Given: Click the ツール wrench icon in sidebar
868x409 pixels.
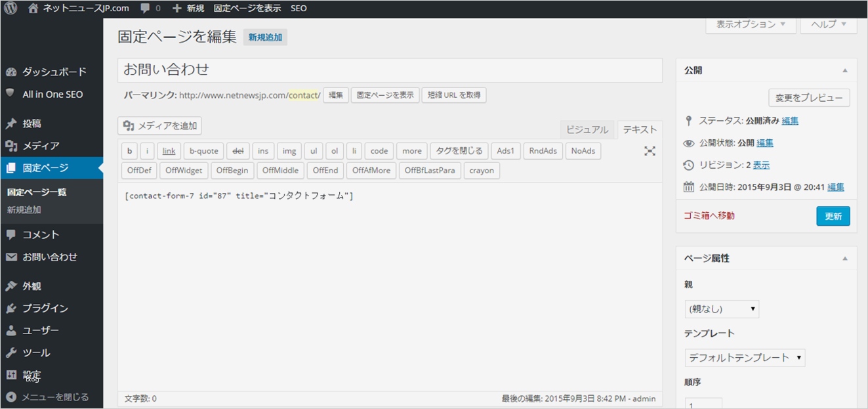Looking at the screenshot, I should click(x=10, y=353).
